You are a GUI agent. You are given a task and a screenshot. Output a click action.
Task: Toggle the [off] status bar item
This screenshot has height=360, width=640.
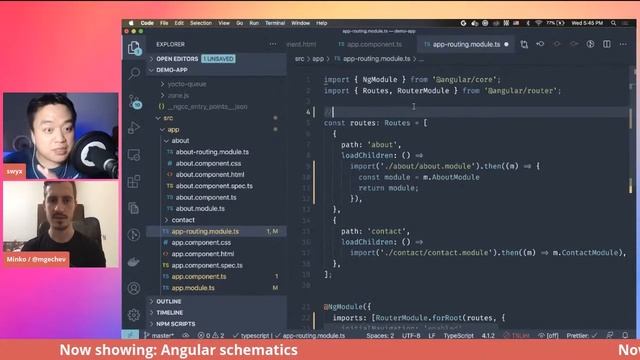pyautogui.click(x=548, y=336)
